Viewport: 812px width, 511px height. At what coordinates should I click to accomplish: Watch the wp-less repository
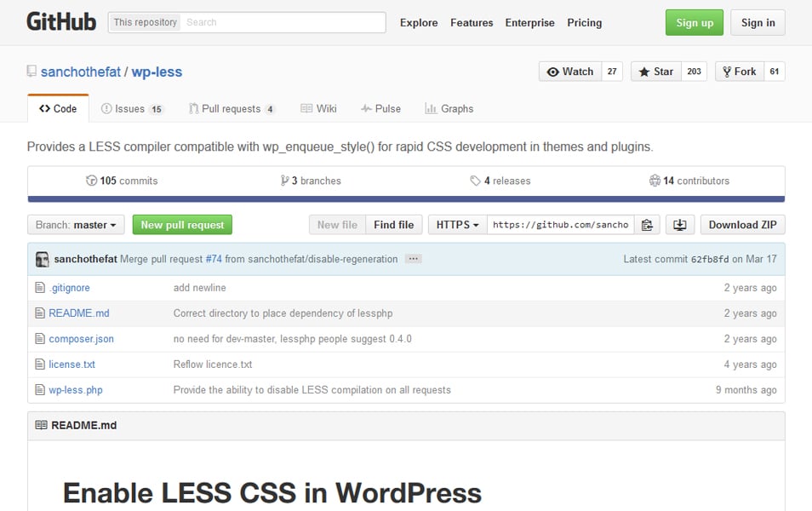click(x=569, y=72)
